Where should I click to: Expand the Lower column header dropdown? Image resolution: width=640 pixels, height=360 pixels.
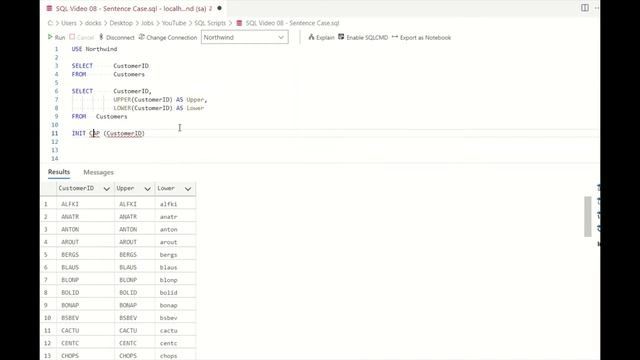(x=188, y=189)
